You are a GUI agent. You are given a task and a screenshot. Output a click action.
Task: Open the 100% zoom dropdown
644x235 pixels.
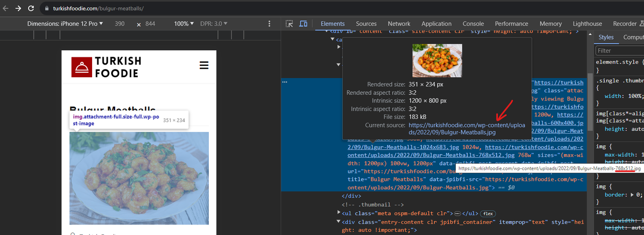click(184, 24)
